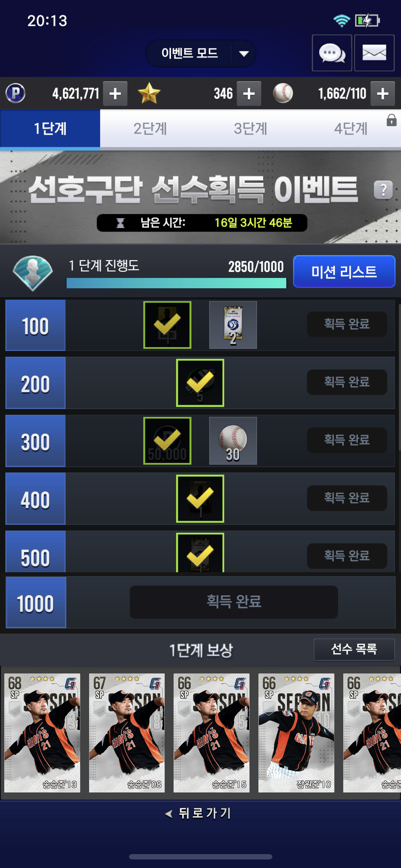The image size is (401, 868).
Task: Add baseballs with plus next to 1,662/110
Action: [382, 94]
